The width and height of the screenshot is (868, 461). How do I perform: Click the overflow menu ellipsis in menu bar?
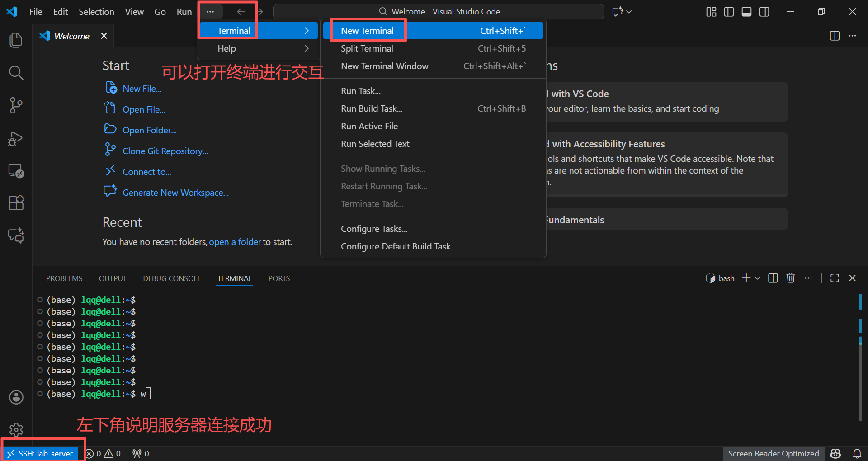pyautogui.click(x=210, y=12)
